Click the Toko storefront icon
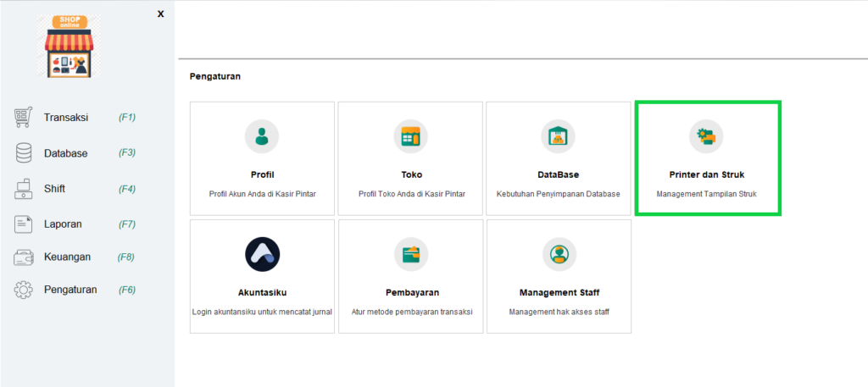868x387 pixels. pos(410,135)
